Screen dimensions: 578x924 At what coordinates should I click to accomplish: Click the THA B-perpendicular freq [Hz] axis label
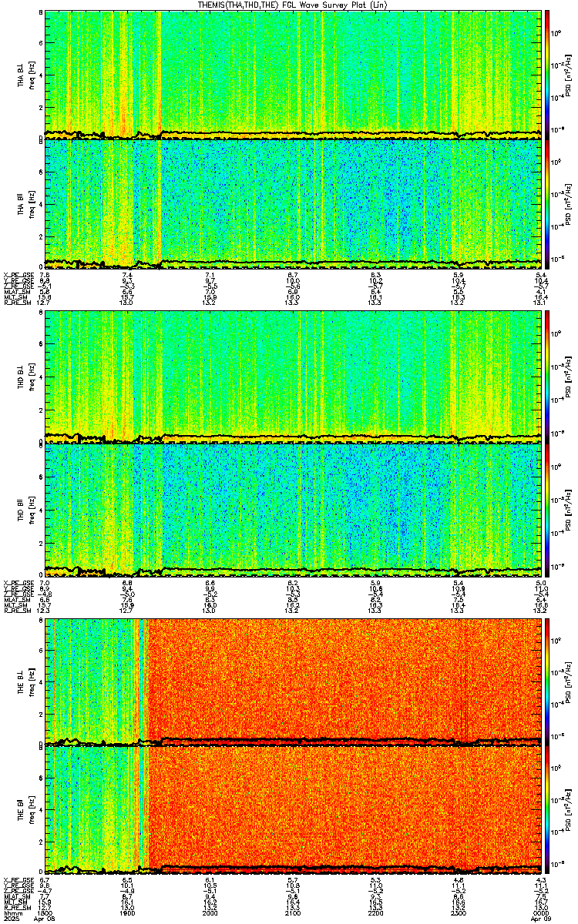point(31,75)
